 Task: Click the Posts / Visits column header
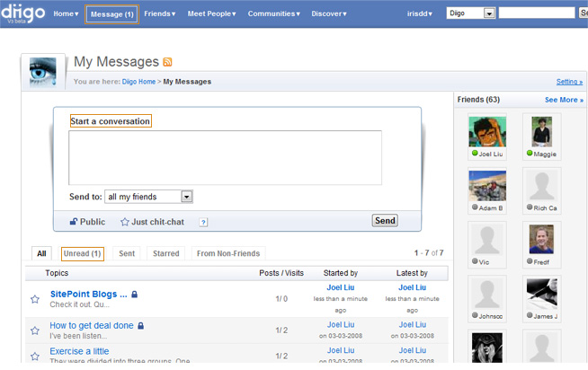pyautogui.click(x=281, y=273)
